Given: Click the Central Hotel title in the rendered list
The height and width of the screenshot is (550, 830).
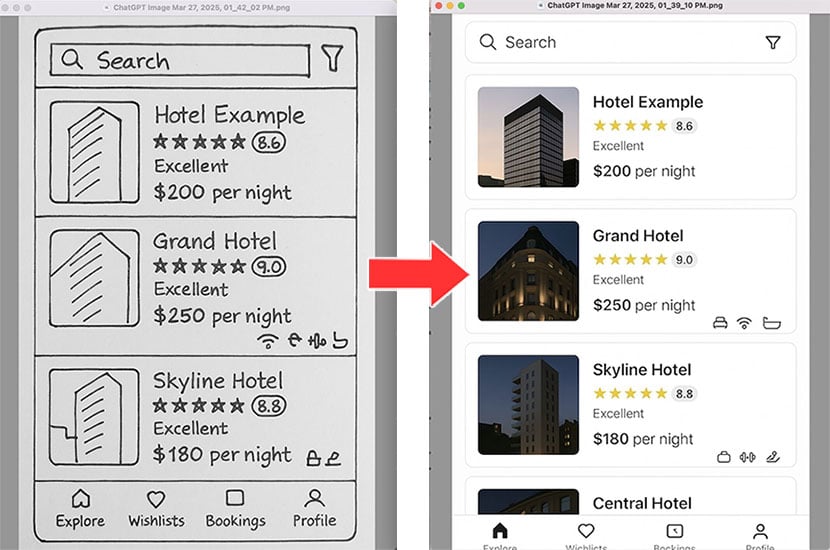Looking at the screenshot, I should 640,503.
